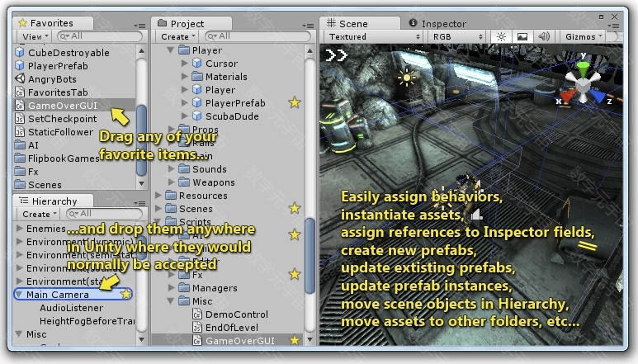
Task: Switch to the Inspector tab
Action: pyautogui.click(x=437, y=24)
